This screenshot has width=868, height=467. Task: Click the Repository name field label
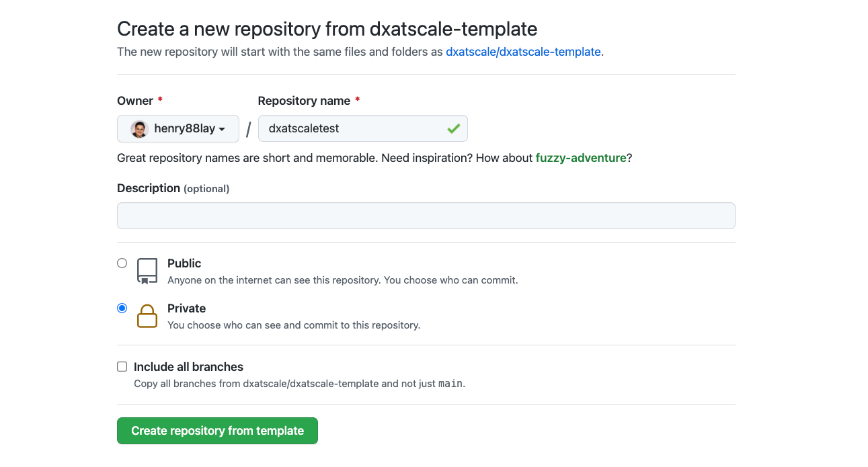pos(304,101)
